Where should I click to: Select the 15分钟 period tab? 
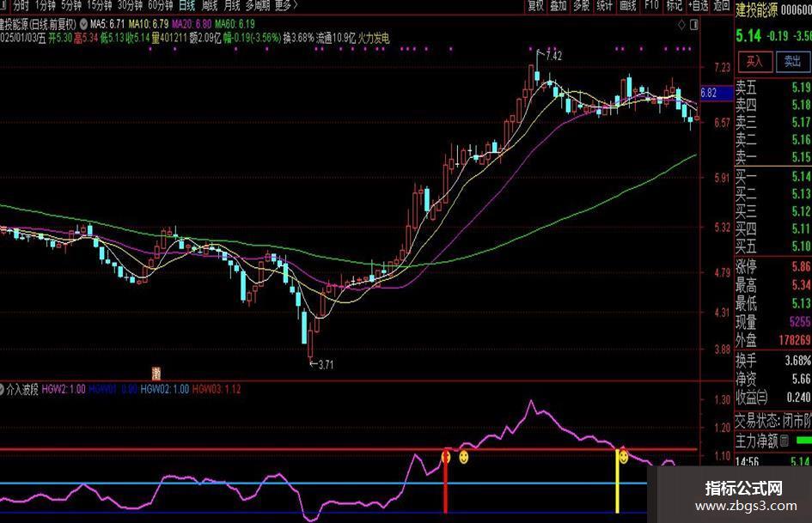(x=99, y=6)
